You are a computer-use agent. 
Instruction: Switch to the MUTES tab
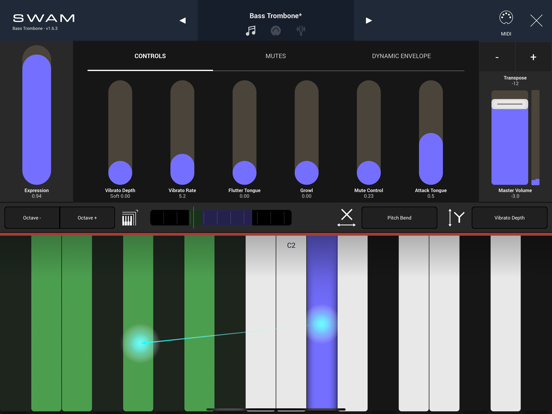point(276,56)
